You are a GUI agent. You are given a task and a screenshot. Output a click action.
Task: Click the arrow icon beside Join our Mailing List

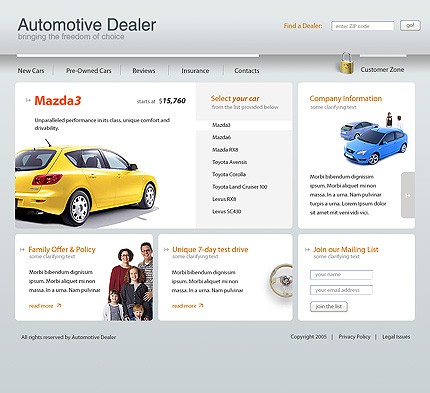tap(307, 249)
